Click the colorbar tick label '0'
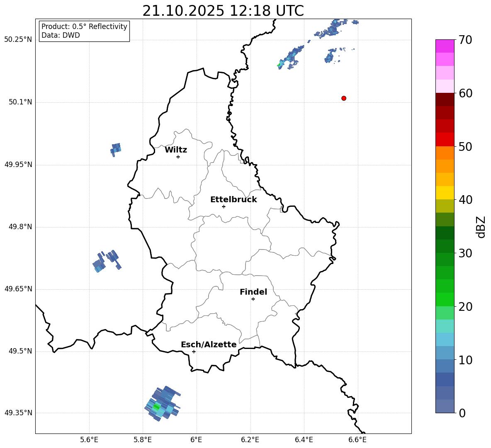Viewport: 491px width, 448px height. (462, 413)
